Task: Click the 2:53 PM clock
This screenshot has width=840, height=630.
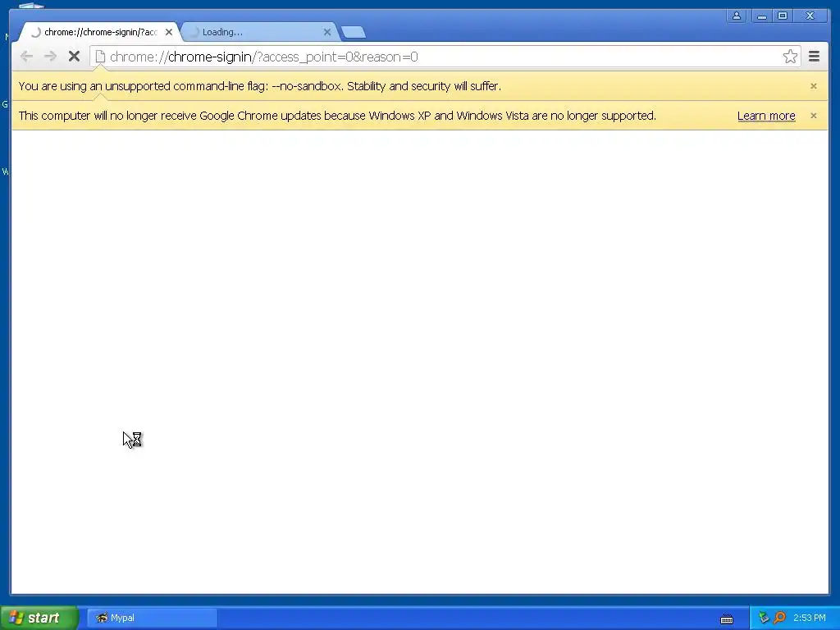Action: [x=809, y=618]
